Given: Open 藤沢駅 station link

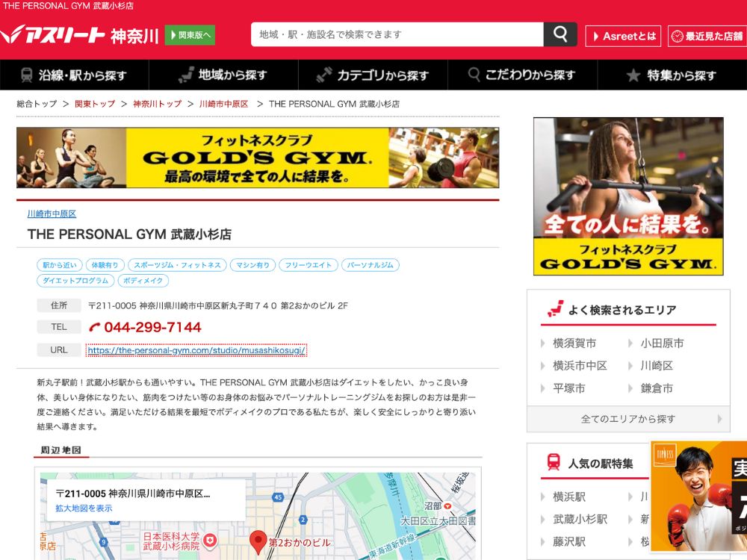Looking at the screenshot, I should click(x=568, y=541).
